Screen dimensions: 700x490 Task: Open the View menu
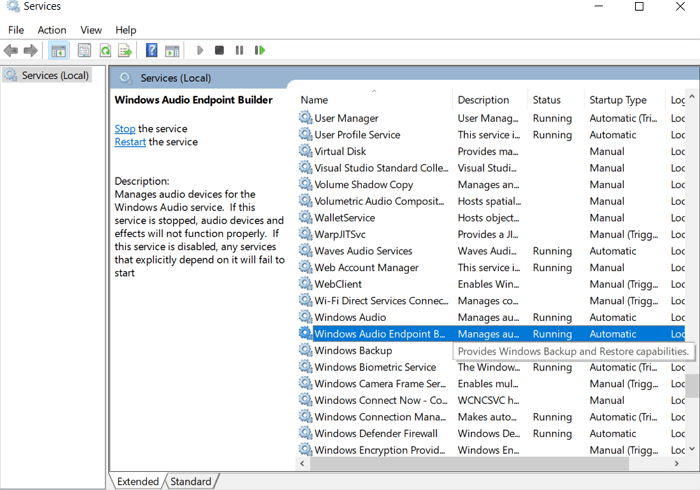click(x=91, y=30)
